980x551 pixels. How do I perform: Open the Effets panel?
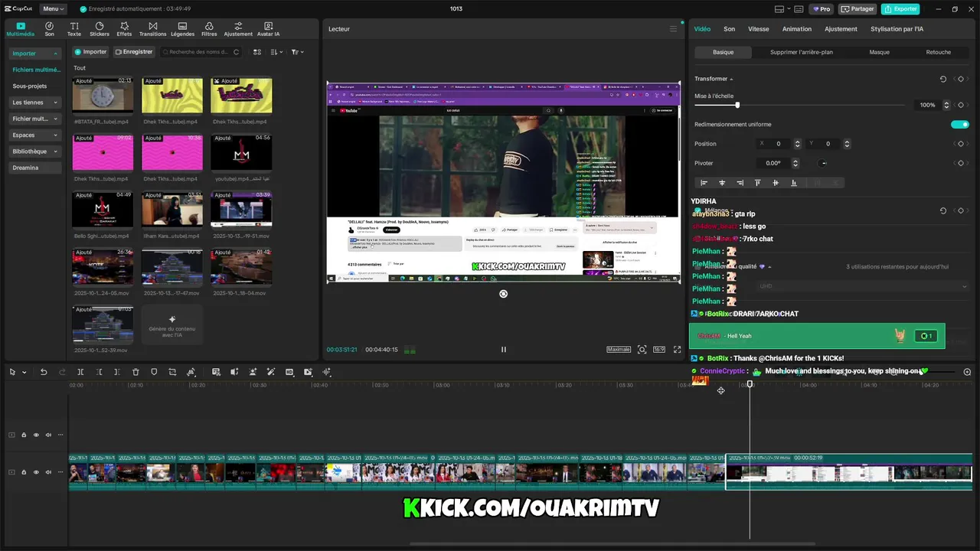124,29
